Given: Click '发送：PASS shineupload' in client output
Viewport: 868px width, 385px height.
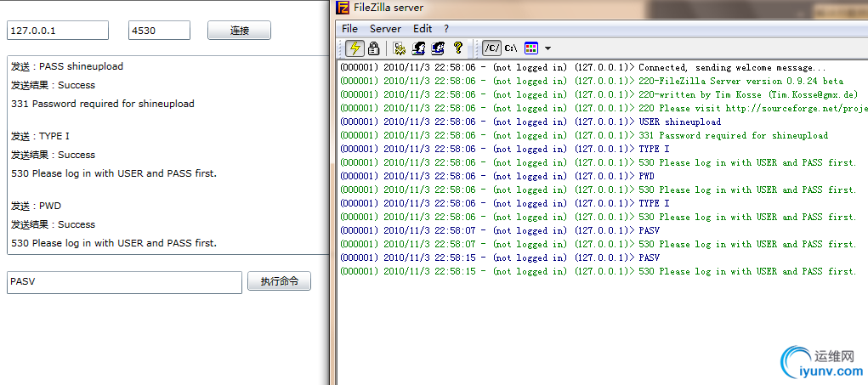Looking at the screenshot, I should 67,66.
